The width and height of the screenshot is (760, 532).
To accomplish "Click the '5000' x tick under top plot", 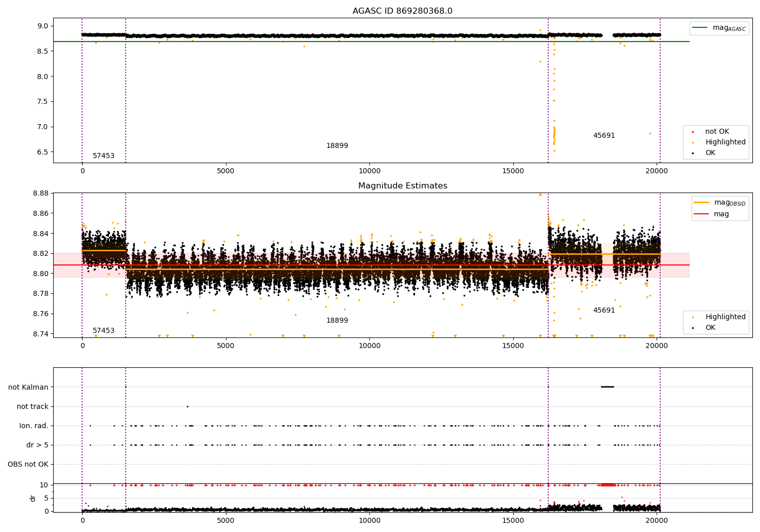I will (x=225, y=171).
